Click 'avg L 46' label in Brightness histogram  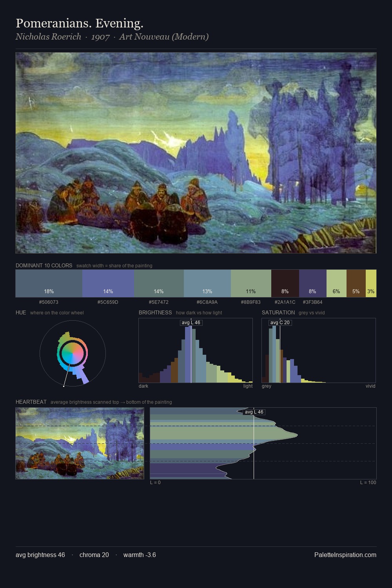191,323
